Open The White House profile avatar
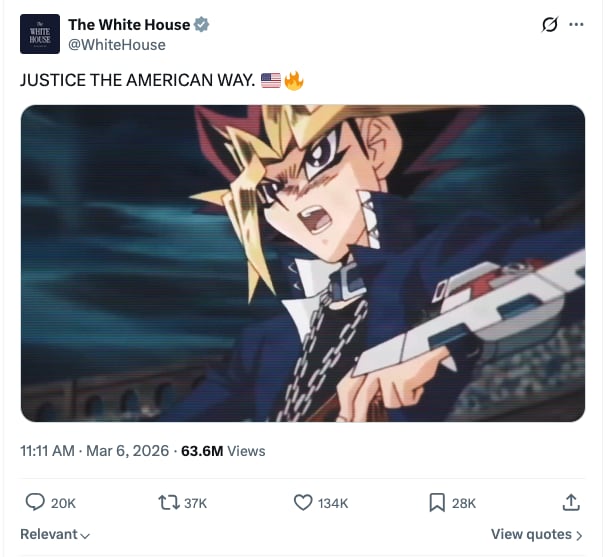This screenshot has width=605, height=557. point(40,34)
